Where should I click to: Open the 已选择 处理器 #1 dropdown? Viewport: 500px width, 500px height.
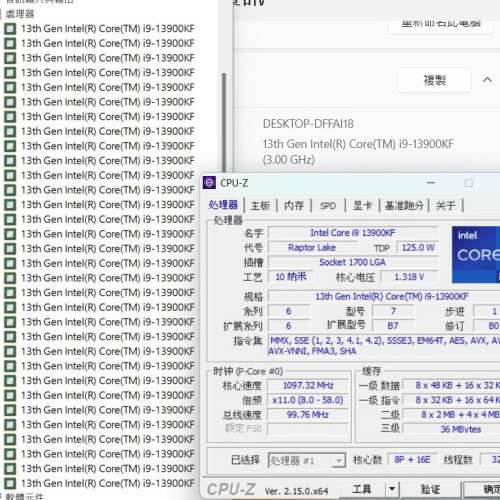307,461
